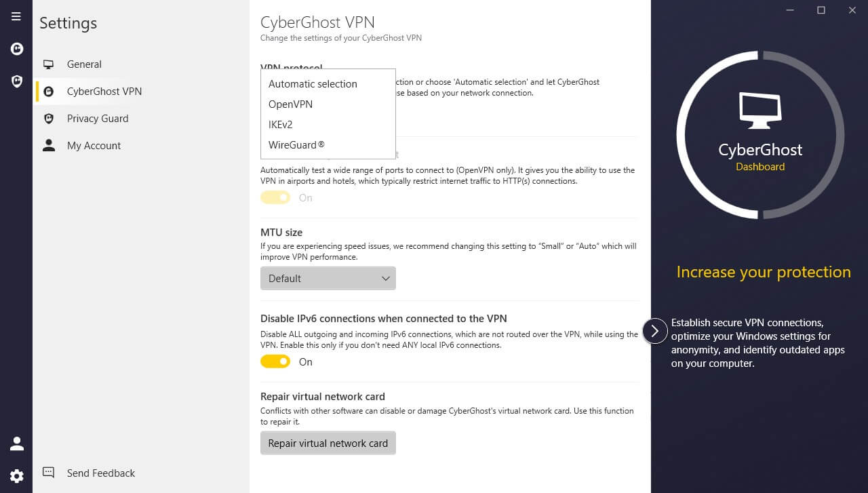This screenshot has height=493, width=868.
Task: Expand the protection panel with the arrow circle
Action: (x=654, y=331)
